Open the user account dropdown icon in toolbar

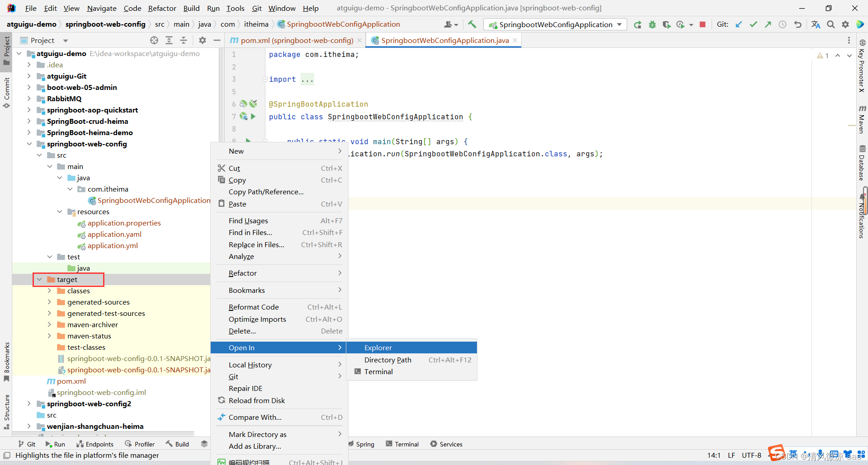451,24
